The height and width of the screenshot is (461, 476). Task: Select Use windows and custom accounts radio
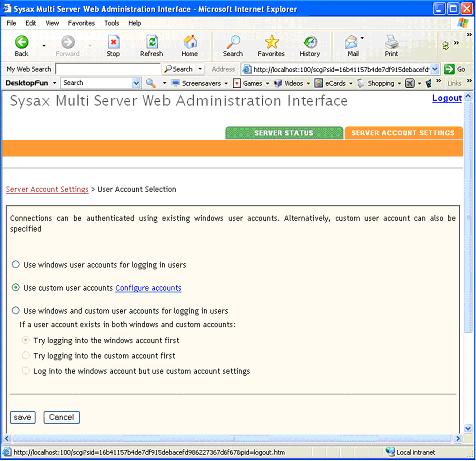(15, 310)
